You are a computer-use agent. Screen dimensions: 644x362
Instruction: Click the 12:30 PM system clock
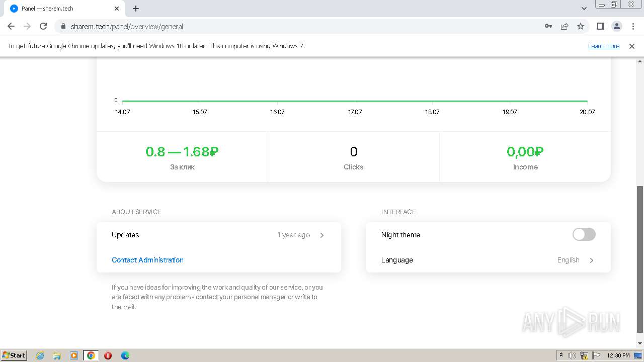pos(618,355)
